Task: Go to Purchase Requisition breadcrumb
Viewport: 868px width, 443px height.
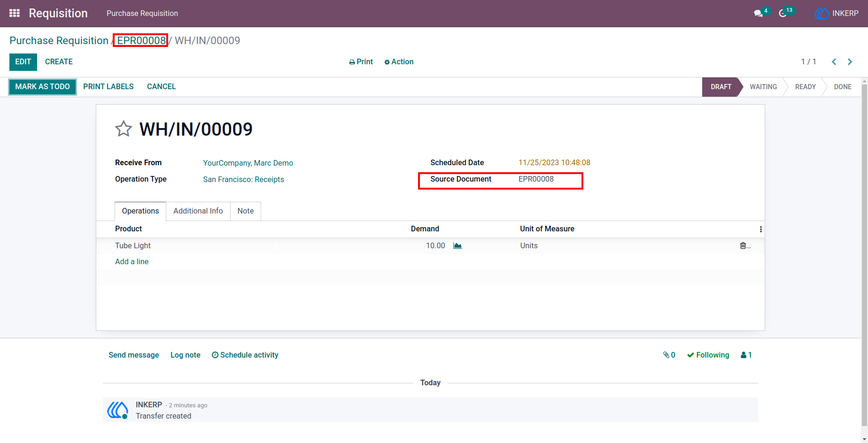Action: coord(59,40)
